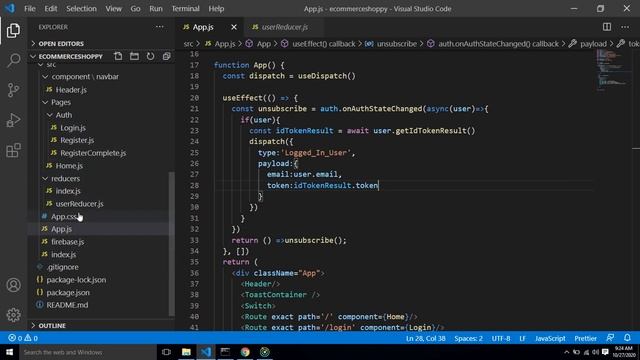Close the App.js editor tab

click(234, 27)
